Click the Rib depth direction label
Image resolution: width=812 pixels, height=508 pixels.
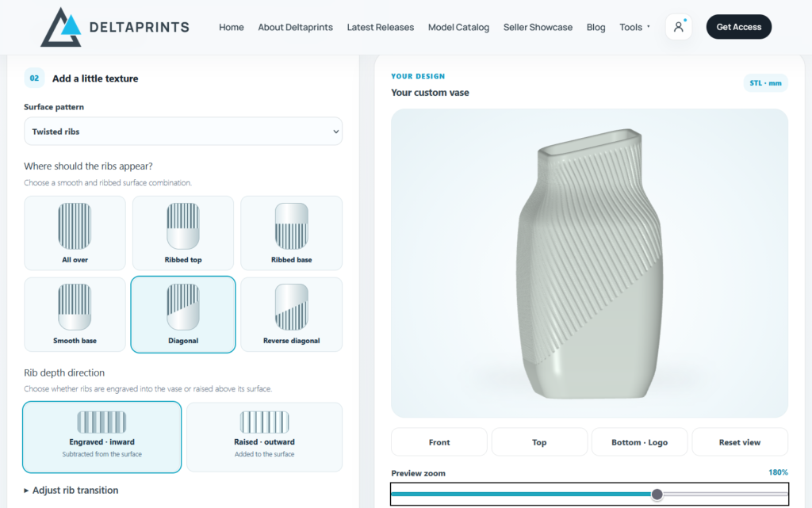pyautogui.click(x=64, y=372)
